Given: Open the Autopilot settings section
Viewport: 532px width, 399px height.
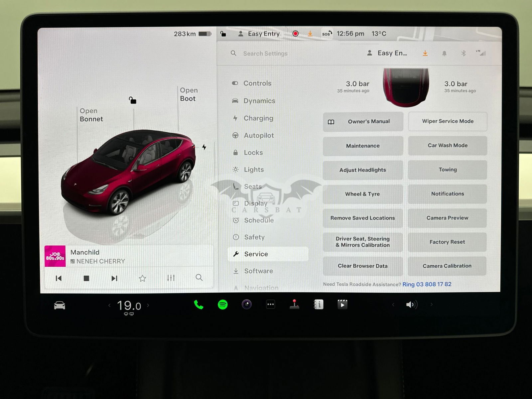Looking at the screenshot, I should pyautogui.click(x=258, y=135).
